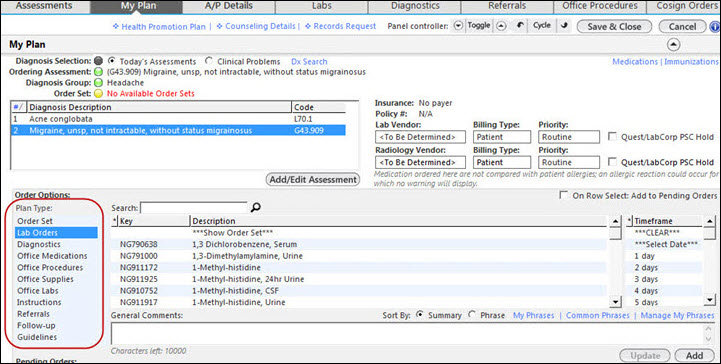Click down arrow of order description list scrollbar
The height and width of the screenshot is (364, 721).
(615, 301)
